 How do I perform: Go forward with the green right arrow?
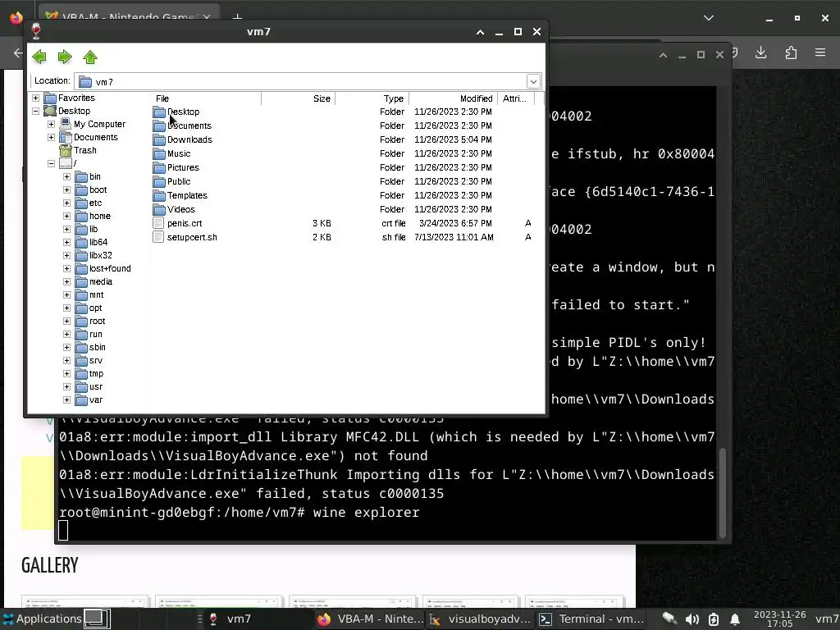(x=65, y=57)
